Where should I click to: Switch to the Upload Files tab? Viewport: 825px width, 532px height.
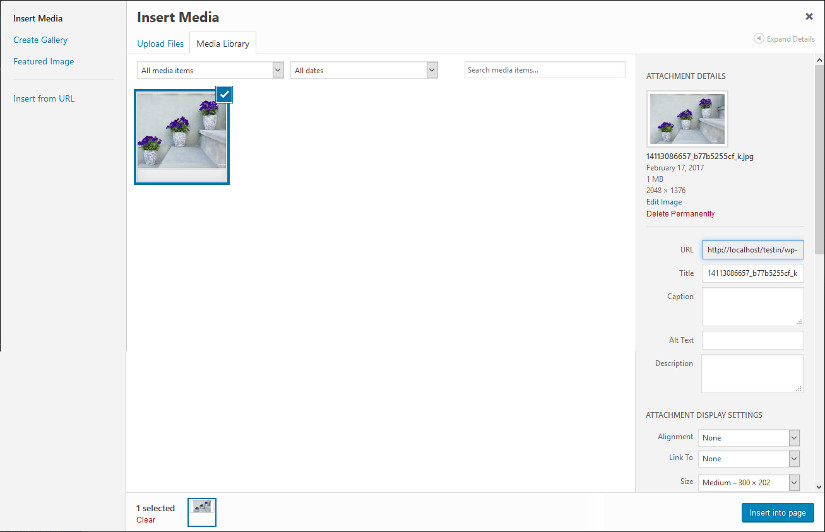coord(160,44)
